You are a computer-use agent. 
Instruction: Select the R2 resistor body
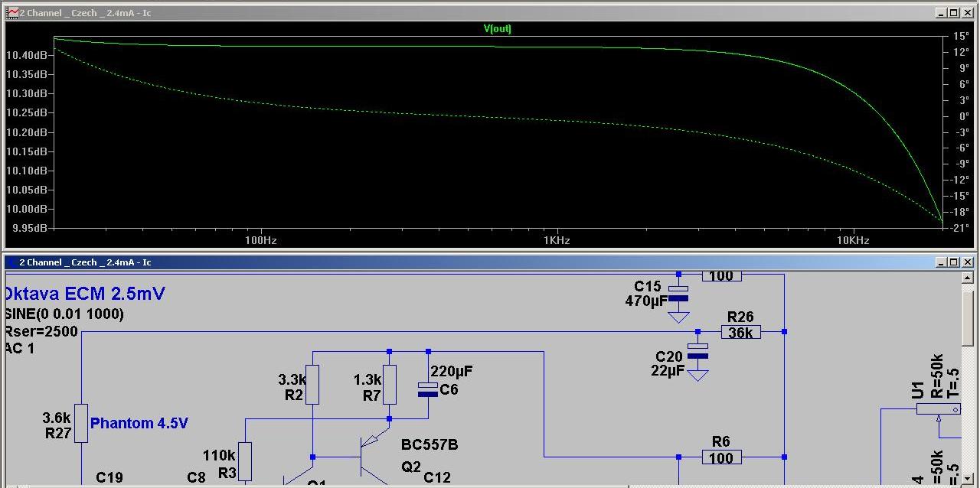pos(312,384)
